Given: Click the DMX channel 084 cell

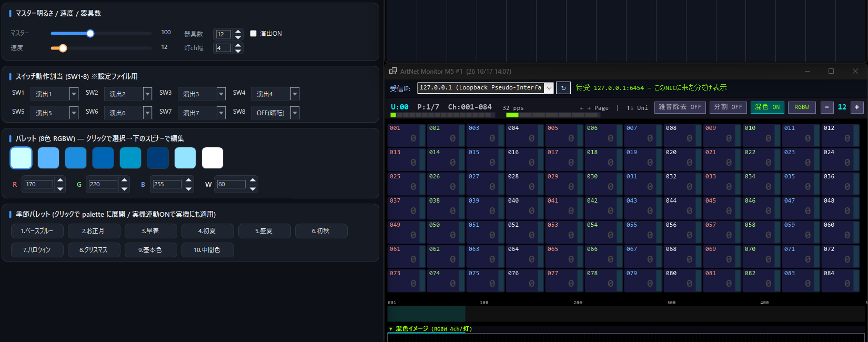Looking at the screenshot, I should coord(840,280).
